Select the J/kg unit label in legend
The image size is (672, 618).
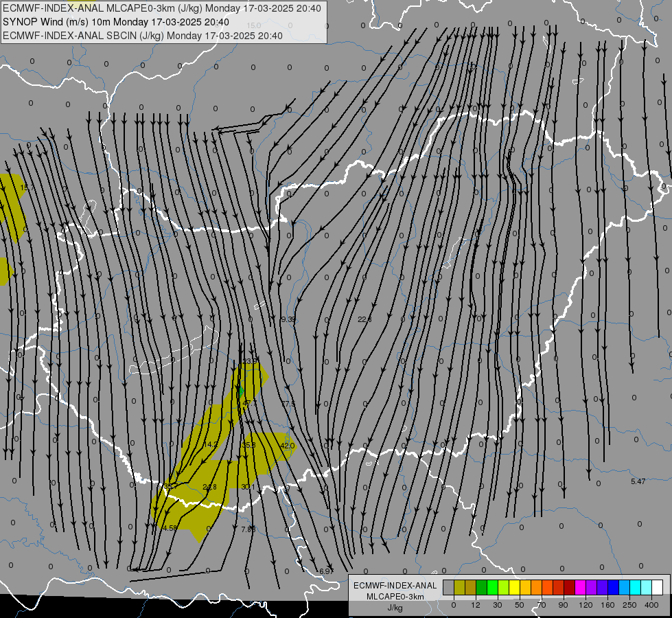click(x=395, y=608)
